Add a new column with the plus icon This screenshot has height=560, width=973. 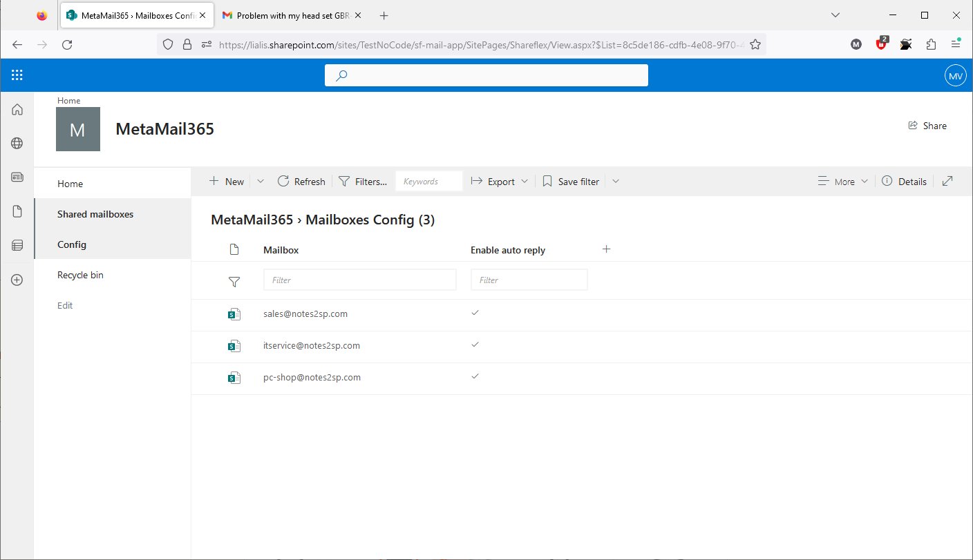click(606, 249)
